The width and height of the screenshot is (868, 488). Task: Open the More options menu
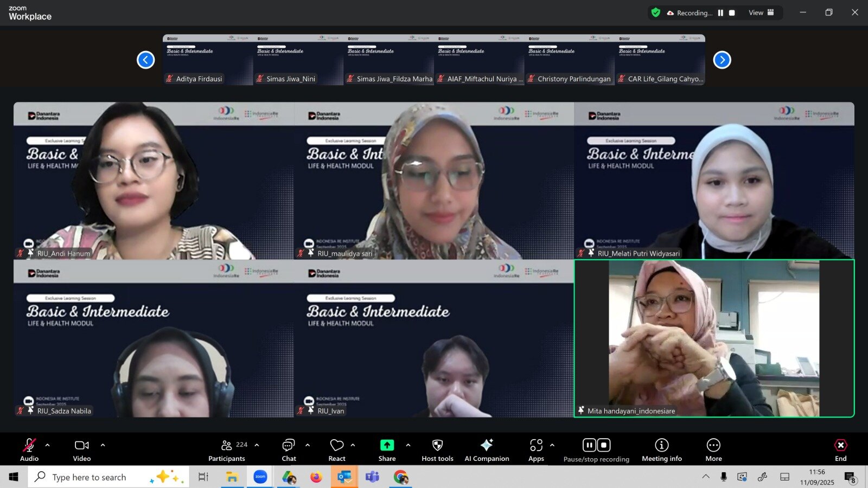[x=713, y=450]
